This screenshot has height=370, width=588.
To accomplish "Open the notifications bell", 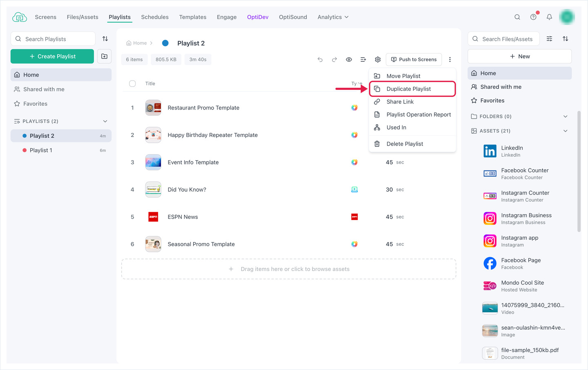I will (x=549, y=17).
